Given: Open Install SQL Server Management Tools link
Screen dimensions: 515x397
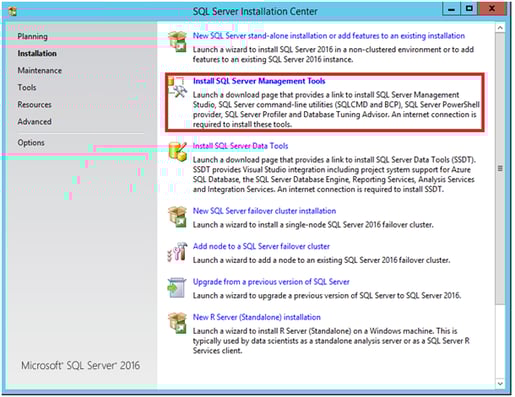Looking at the screenshot, I should coord(259,81).
